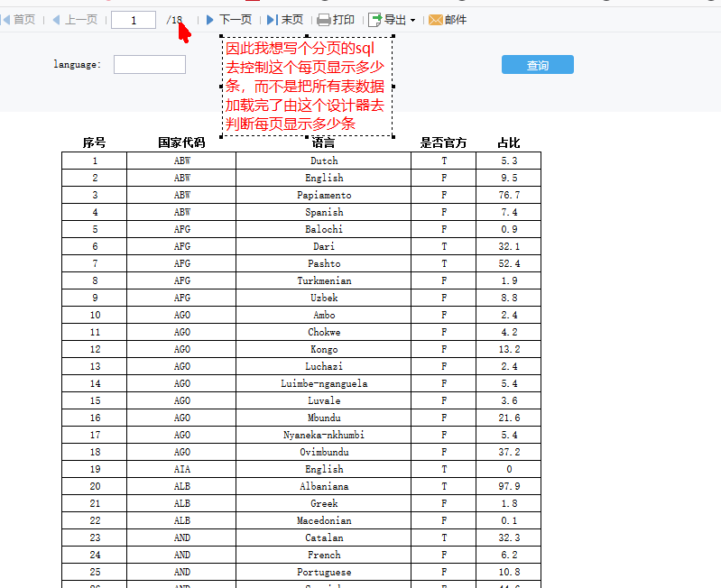The image size is (721, 588).
Task: Click the 76.7 percentage cell
Action: pyautogui.click(x=509, y=195)
